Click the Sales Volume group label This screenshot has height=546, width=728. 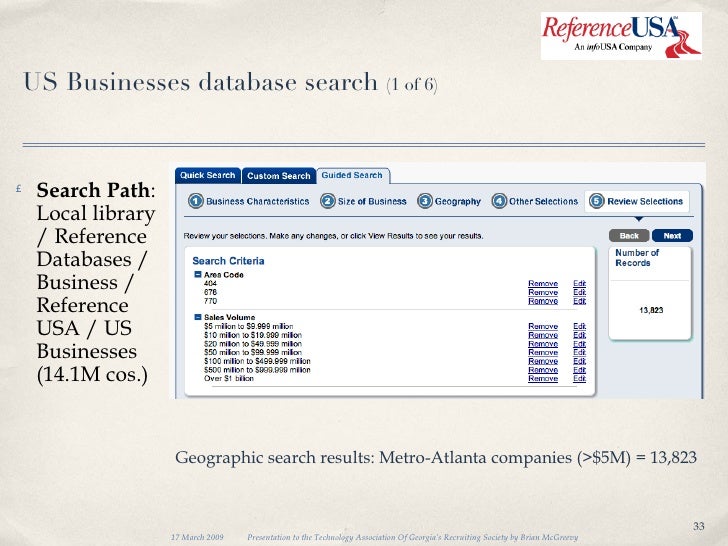(229, 317)
